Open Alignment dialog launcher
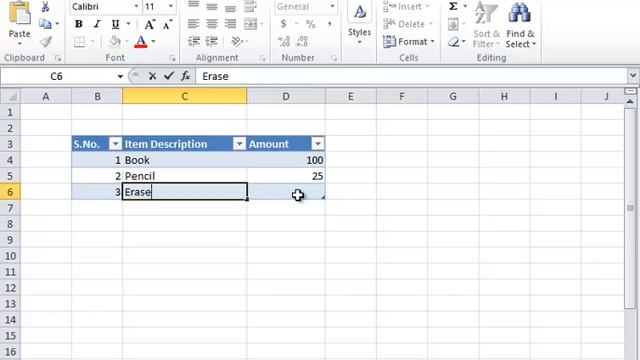Viewport: 640px width, 360px height. pyautogui.click(x=262, y=58)
